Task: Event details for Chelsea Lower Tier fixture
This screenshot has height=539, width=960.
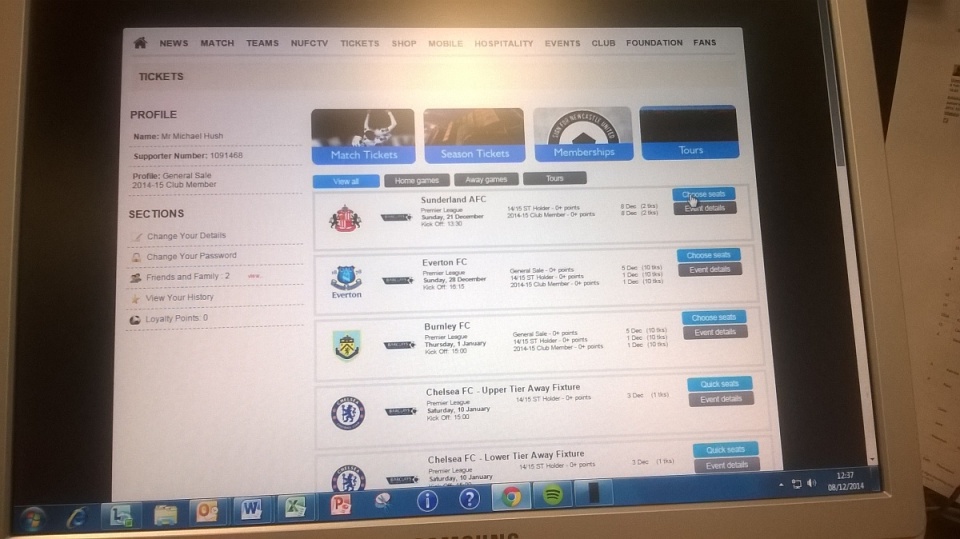Action: click(727, 466)
